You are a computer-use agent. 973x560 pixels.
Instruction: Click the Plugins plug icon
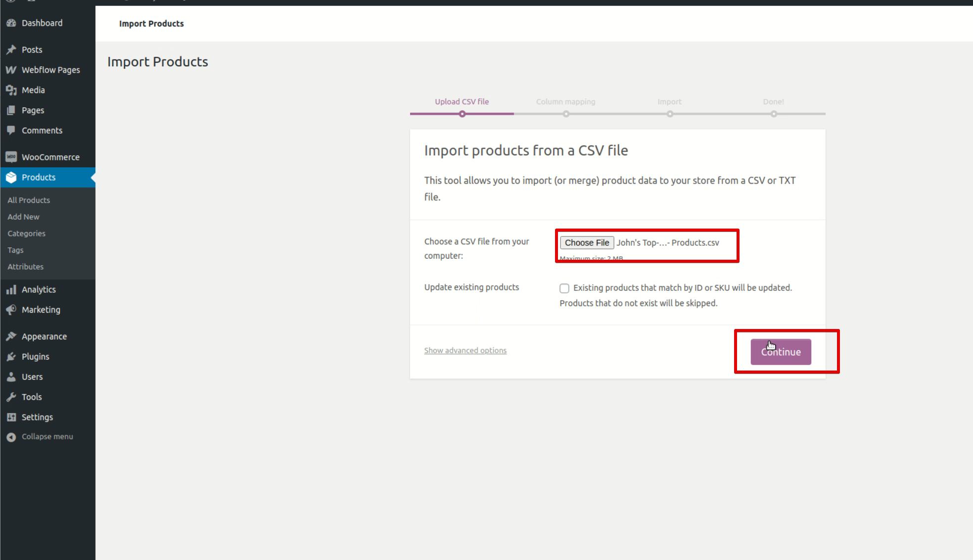pyautogui.click(x=11, y=357)
